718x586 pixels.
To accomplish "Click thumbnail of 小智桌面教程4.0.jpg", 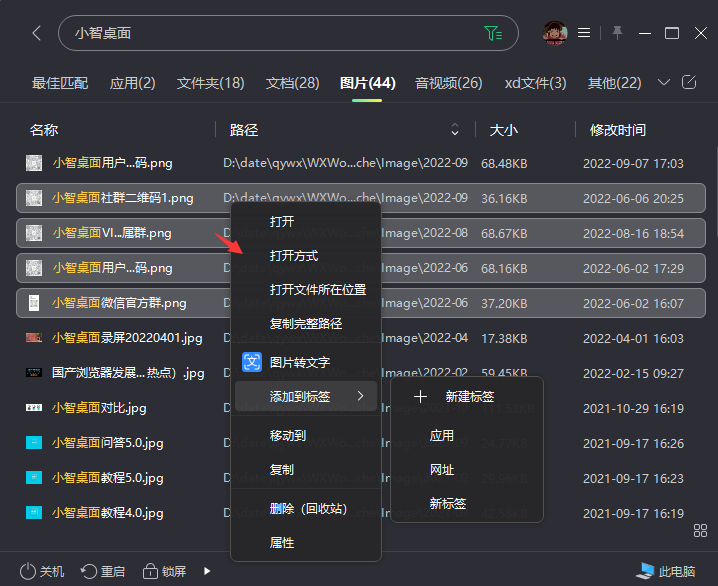I will click(x=34, y=512).
